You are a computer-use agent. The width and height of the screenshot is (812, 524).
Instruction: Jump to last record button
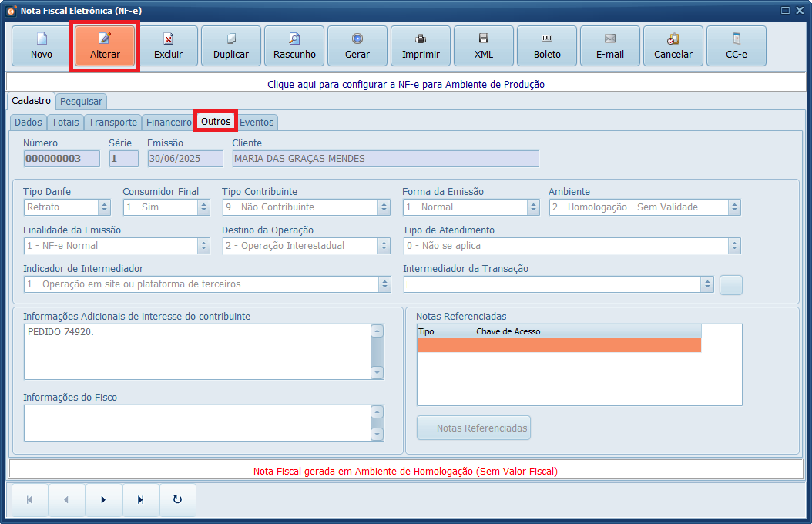click(x=140, y=500)
